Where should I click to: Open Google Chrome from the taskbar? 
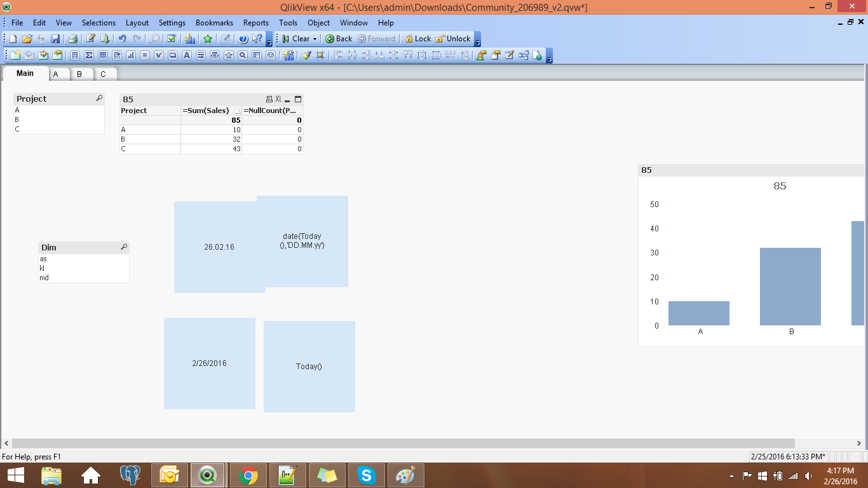click(248, 475)
